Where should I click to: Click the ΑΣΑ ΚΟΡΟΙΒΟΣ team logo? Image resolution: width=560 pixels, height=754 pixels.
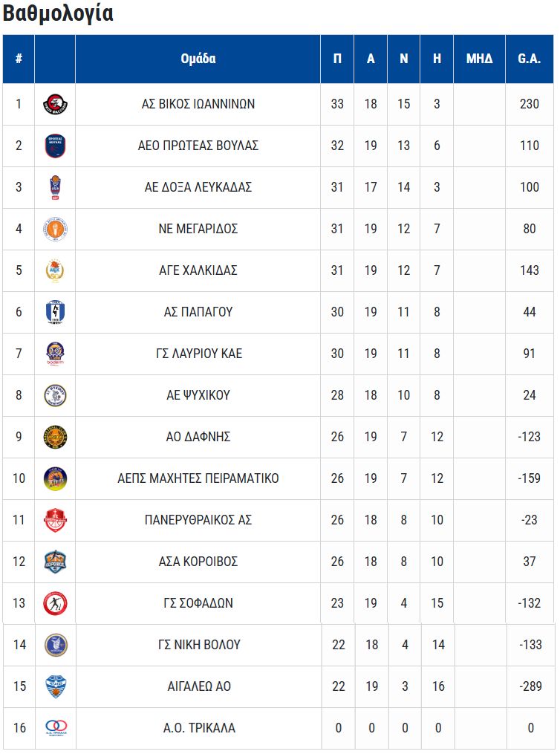pyautogui.click(x=56, y=562)
